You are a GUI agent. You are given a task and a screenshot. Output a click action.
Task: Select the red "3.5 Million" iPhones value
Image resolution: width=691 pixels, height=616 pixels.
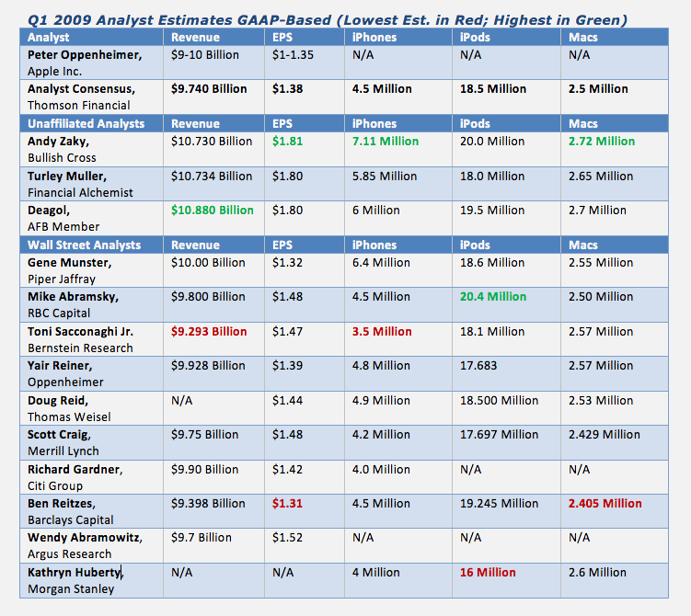coord(382,332)
